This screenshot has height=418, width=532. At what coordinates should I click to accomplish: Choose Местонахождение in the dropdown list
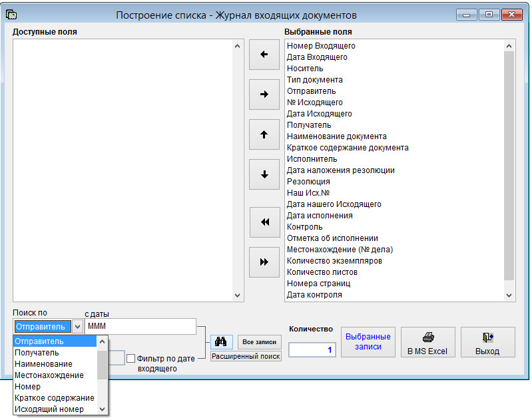click(55, 375)
